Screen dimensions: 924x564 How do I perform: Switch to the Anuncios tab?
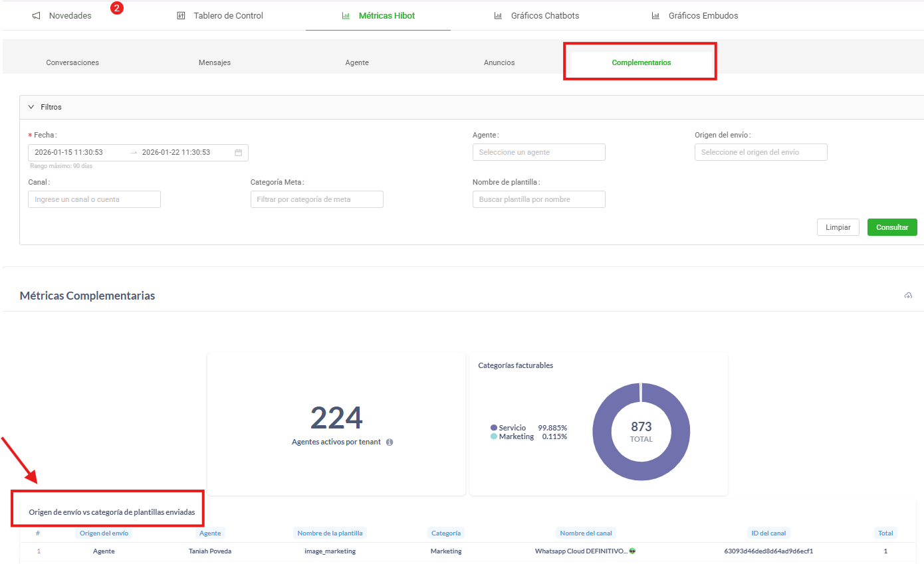click(499, 62)
